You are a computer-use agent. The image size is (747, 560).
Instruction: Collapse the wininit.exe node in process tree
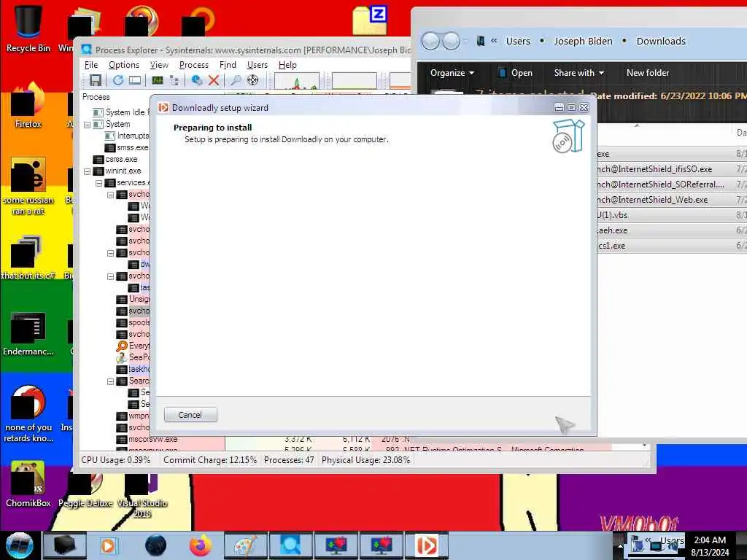[x=88, y=171]
